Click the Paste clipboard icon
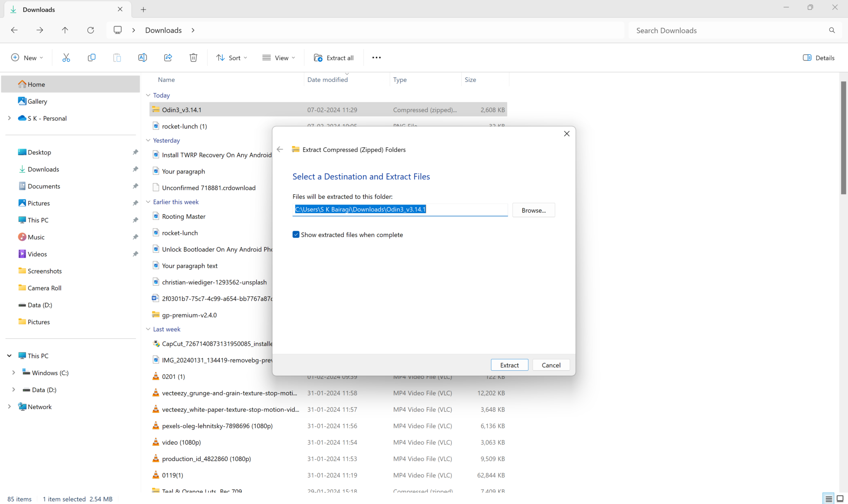This screenshot has width=848, height=504. [x=117, y=58]
